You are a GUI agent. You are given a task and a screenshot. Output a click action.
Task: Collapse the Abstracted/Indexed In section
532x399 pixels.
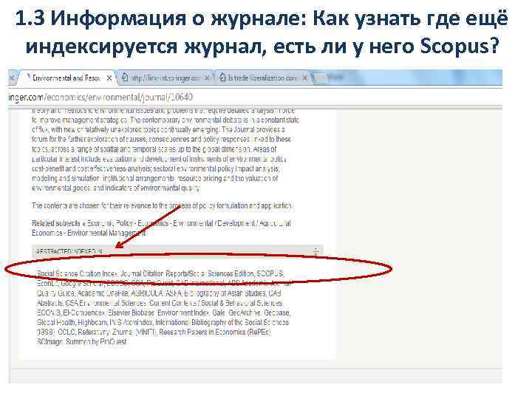coord(316,252)
